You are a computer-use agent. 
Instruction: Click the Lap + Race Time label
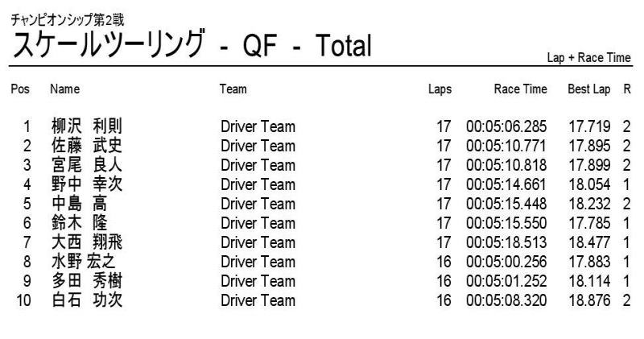tap(588, 58)
